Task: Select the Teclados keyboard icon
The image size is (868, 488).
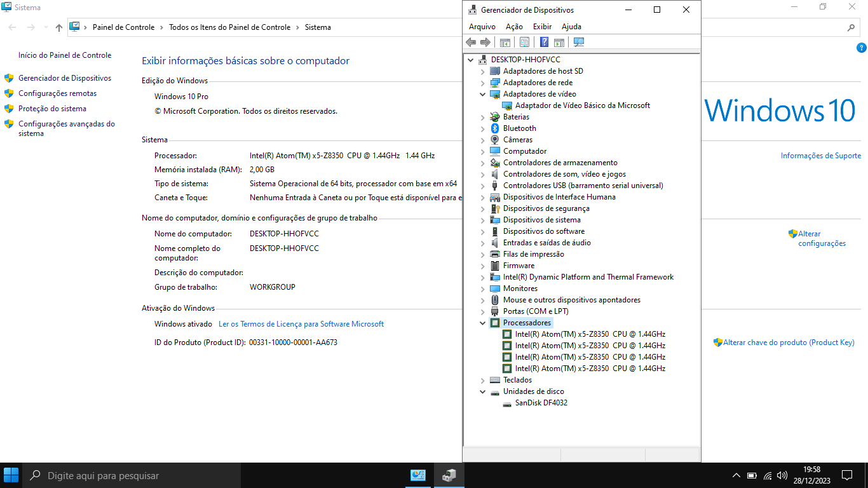Action: click(495, 380)
